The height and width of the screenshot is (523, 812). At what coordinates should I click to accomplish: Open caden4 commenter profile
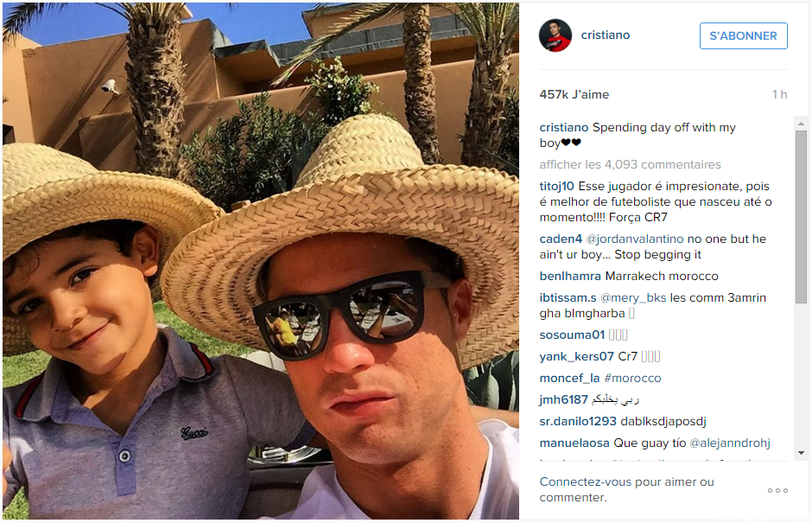(561, 239)
